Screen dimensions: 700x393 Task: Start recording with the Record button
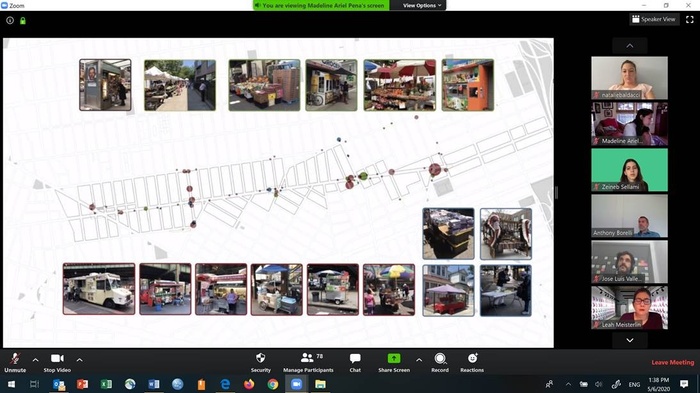click(440, 362)
